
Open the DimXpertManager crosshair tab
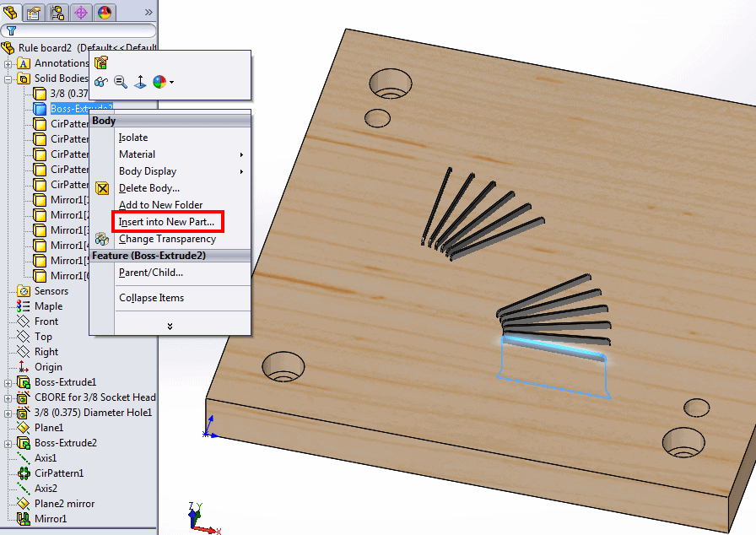tap(81, 12)
